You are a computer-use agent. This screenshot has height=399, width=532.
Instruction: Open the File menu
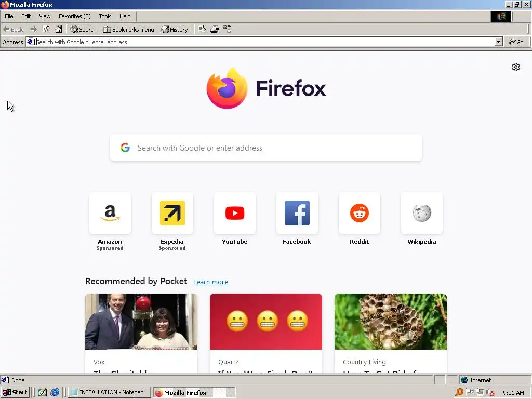(x=9, y=16)
